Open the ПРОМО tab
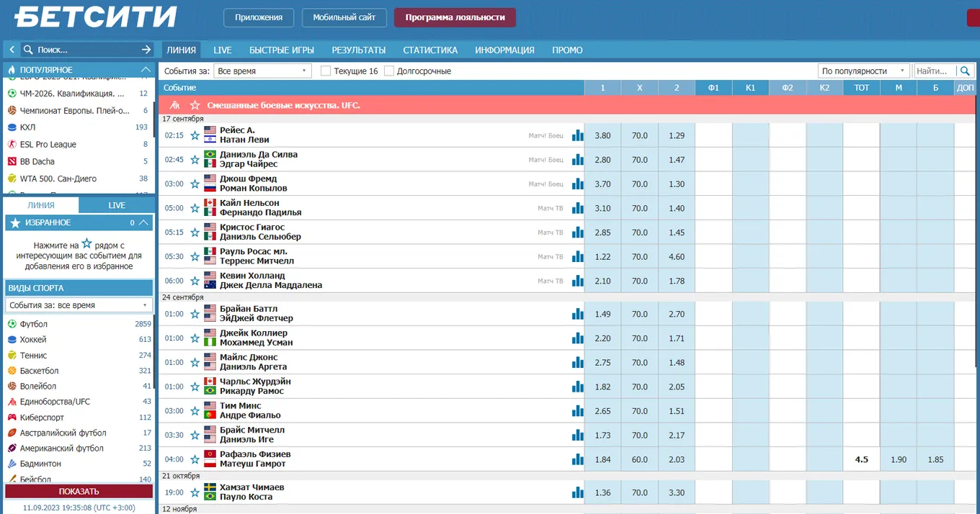980x514 pixels. 567,50
